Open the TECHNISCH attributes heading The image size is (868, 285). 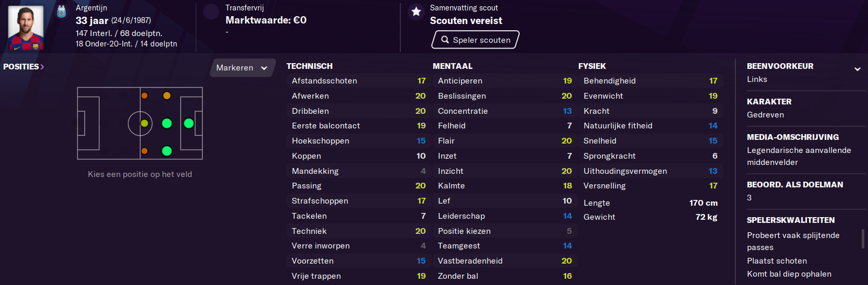point(310,66)
